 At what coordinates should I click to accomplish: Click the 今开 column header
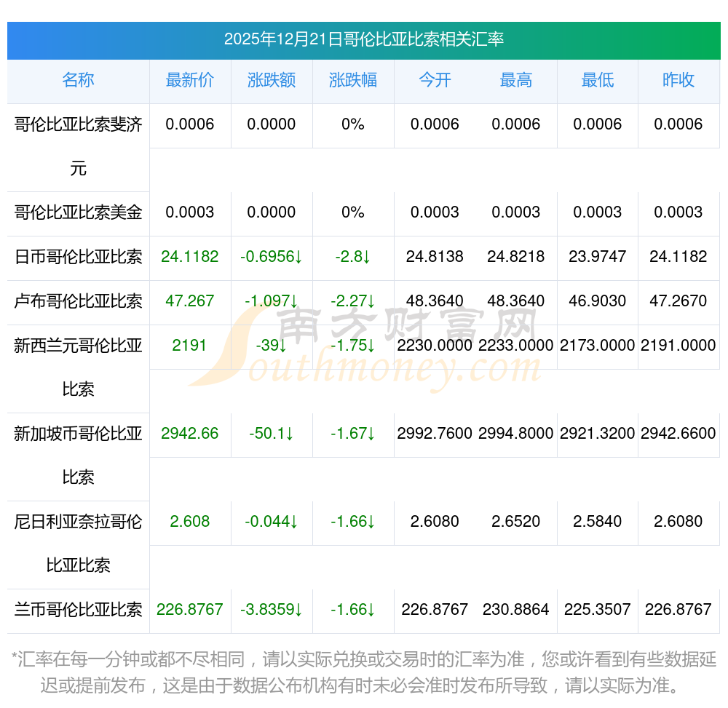tap(435, 80)
